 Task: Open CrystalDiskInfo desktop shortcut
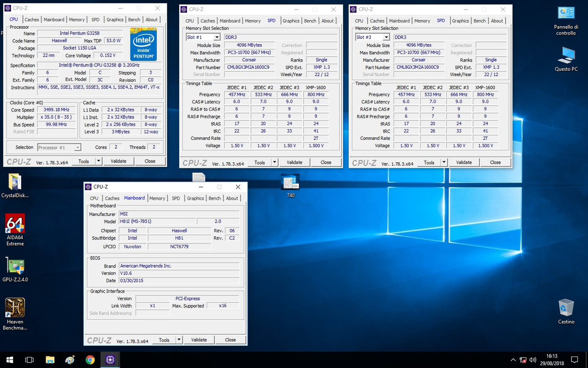pos(15,186)
